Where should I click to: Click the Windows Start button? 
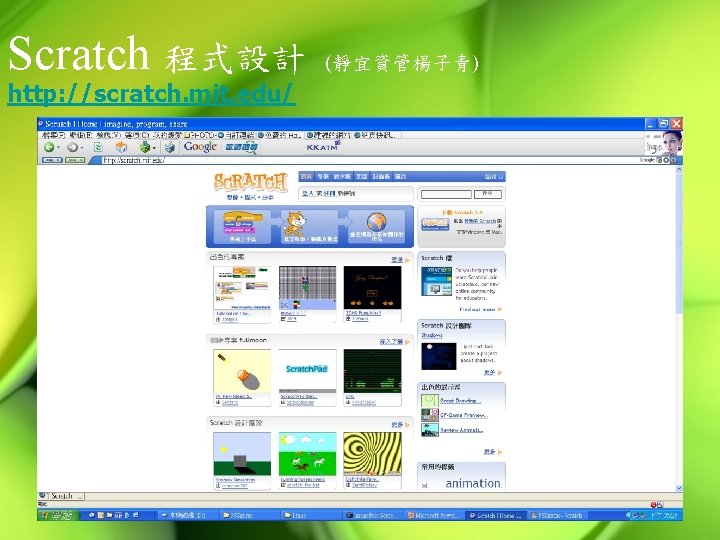(59, 515)
